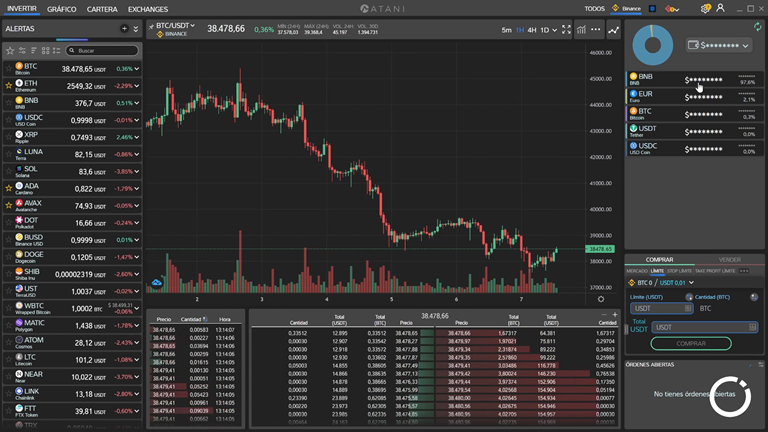The image size is (768, 432).
Task: Open chart indicators bar-graph icon
Action: (x=581, y=30)
